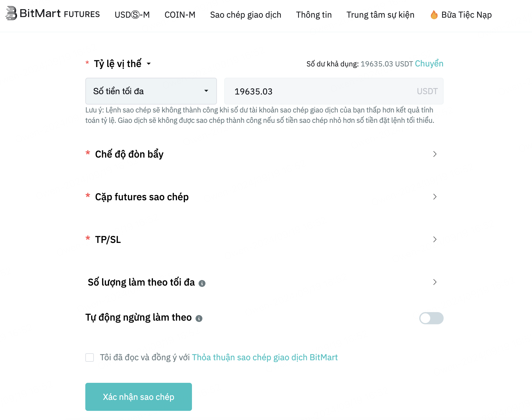This screenshot has width=532, height=420.
Task: Check the BitMart agreement checkbox
Action: 90,358
